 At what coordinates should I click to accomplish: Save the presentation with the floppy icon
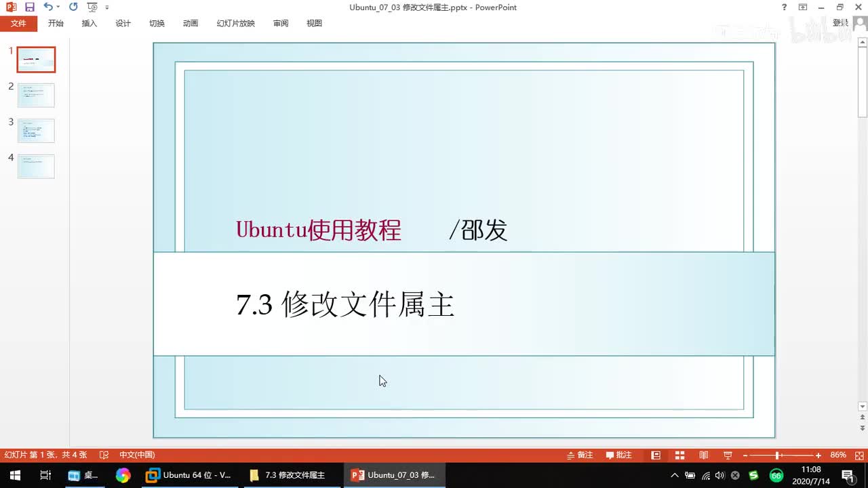point(29,7)
